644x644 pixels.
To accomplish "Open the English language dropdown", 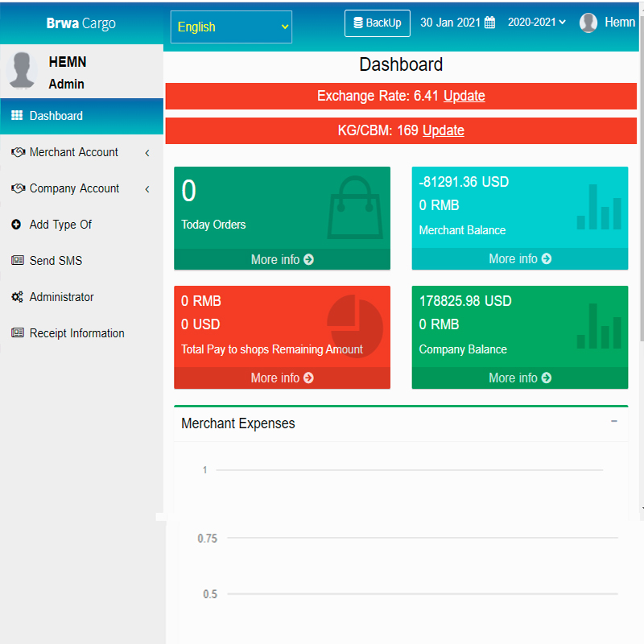I will [231, 27].
